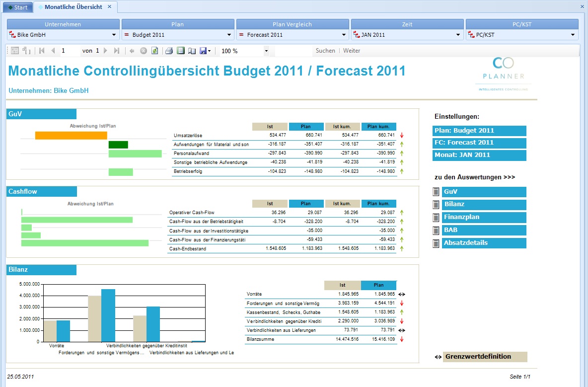
Task: Close the Monatliche Übersicht tab
Action: [x=109, y=7]
